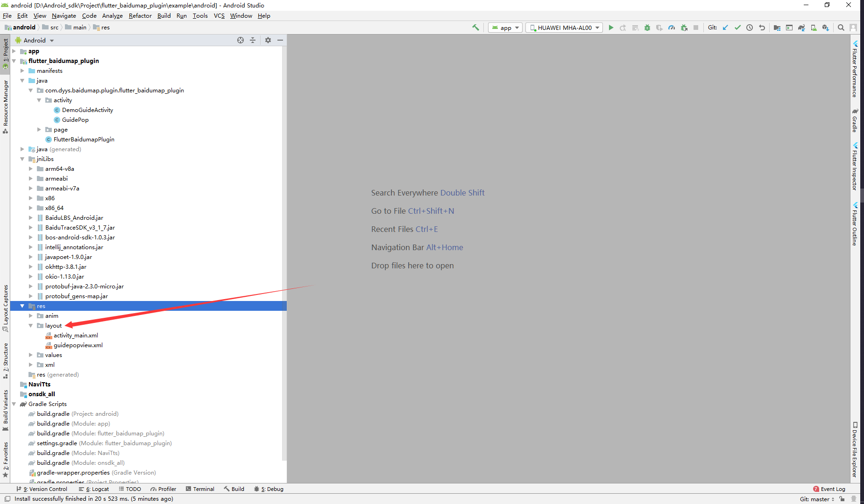Click the android breadcrumb in navigation bar
Viewport: 864px width, 504px height.
coord(20,28)
